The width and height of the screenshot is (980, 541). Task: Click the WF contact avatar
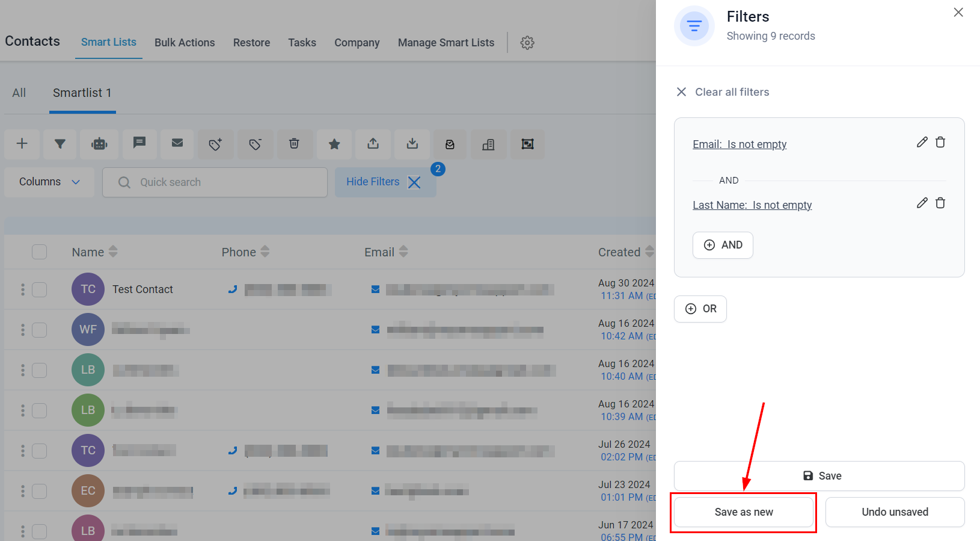click(88, 330)
